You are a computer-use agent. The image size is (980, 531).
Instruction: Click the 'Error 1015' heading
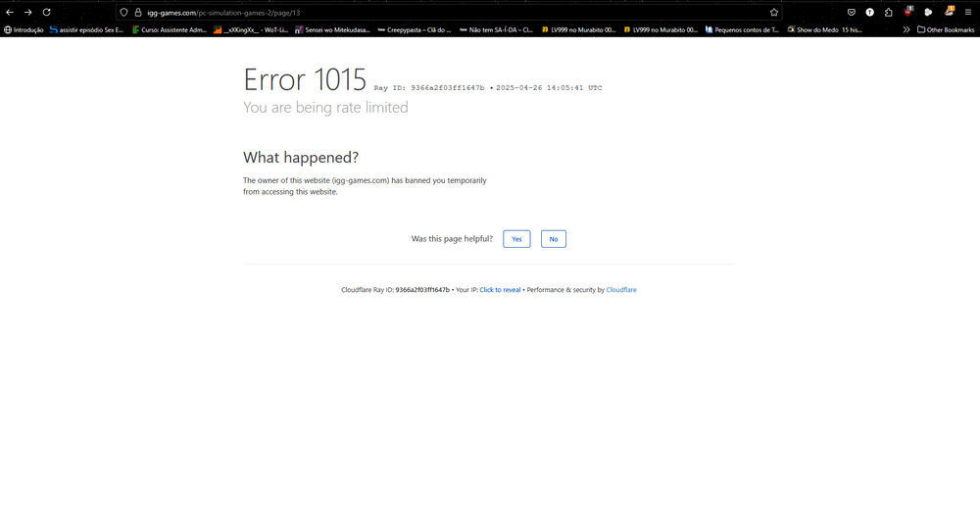pos(305,80)
